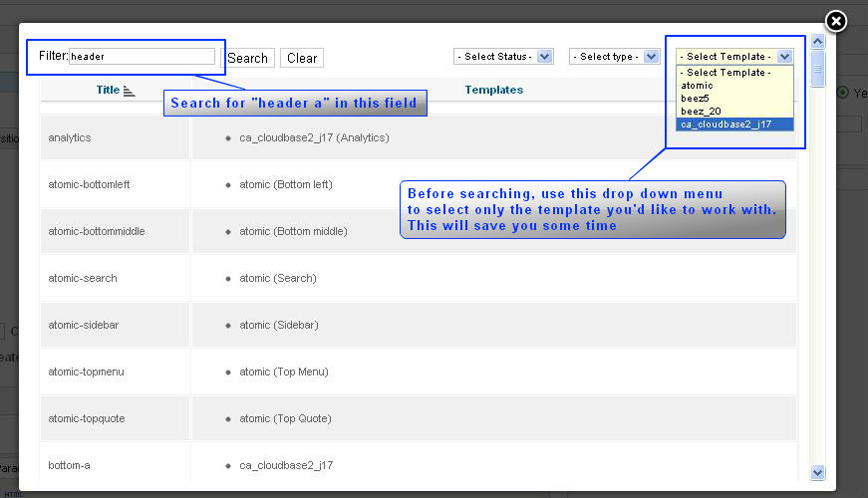Image resolution: width=868 pixels, height=498 pixels.
Task: Select the bottom-a position row
Action: pyautogui.click(x=70, y=465)
